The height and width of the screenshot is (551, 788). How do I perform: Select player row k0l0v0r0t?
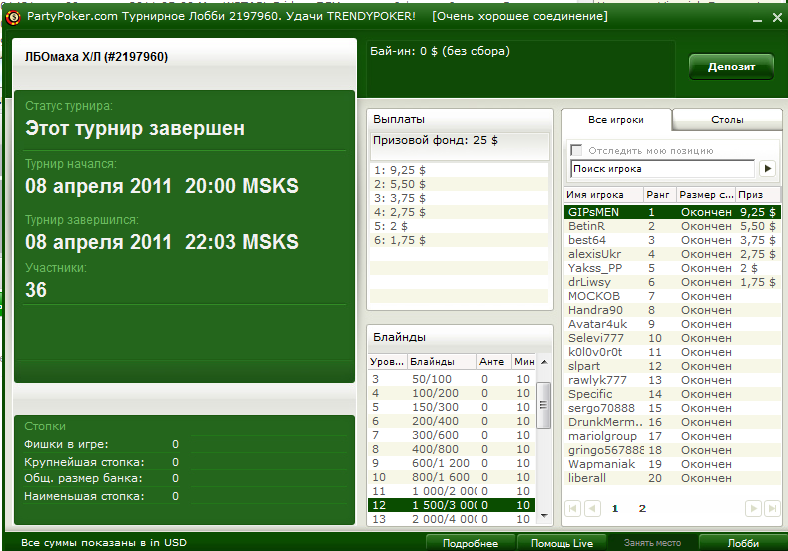click(x=672, y=352)
